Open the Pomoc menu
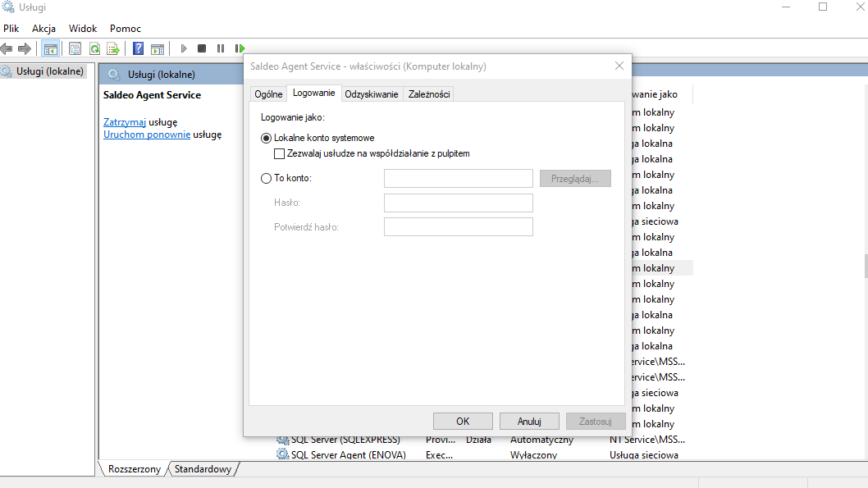 tap(125, 28)
